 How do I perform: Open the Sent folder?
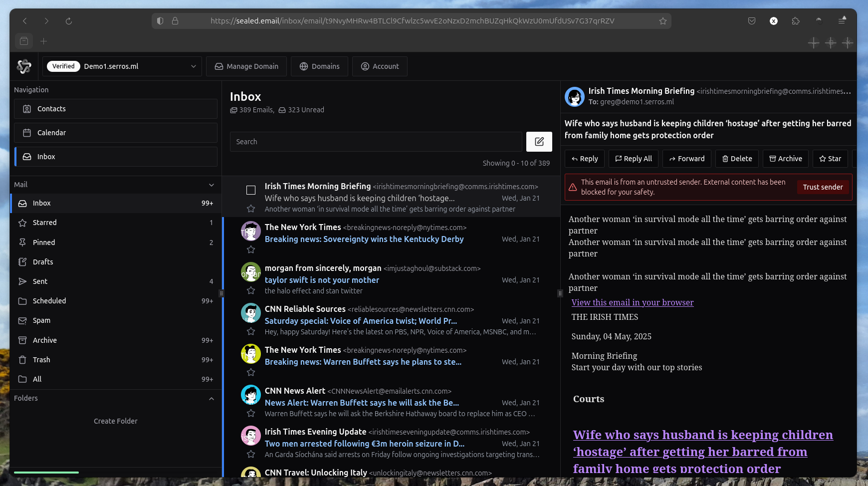pyautogui.click(x=116, y=281)
